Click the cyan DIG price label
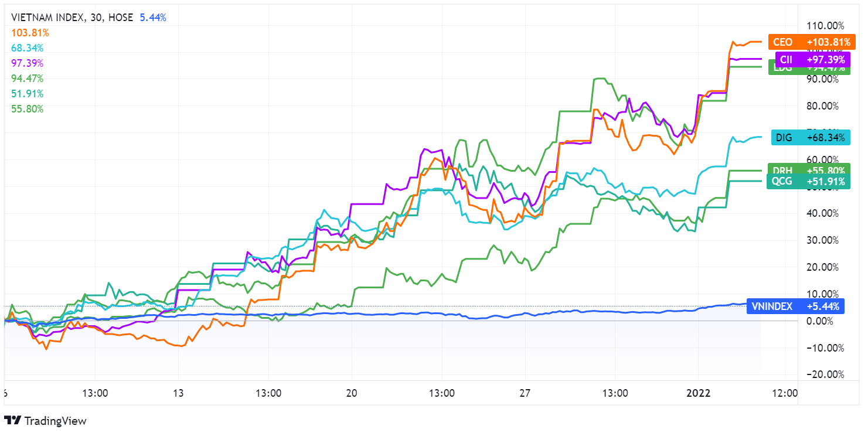The width and height of the screenshot is (868, 436). 809,138
